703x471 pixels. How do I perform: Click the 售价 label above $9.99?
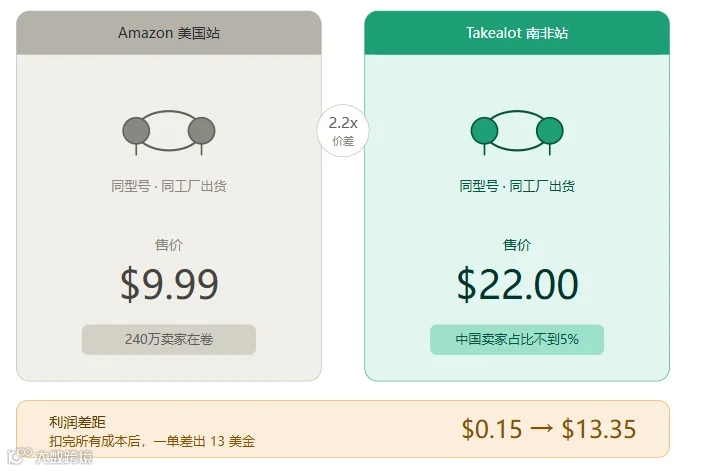(169, 245)
